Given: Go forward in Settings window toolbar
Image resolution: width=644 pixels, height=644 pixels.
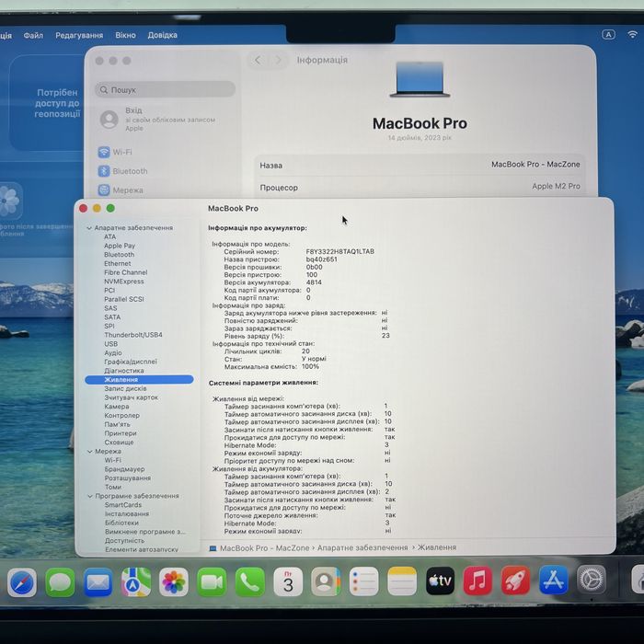Looking at the screenshot, I should coord(278,60).
